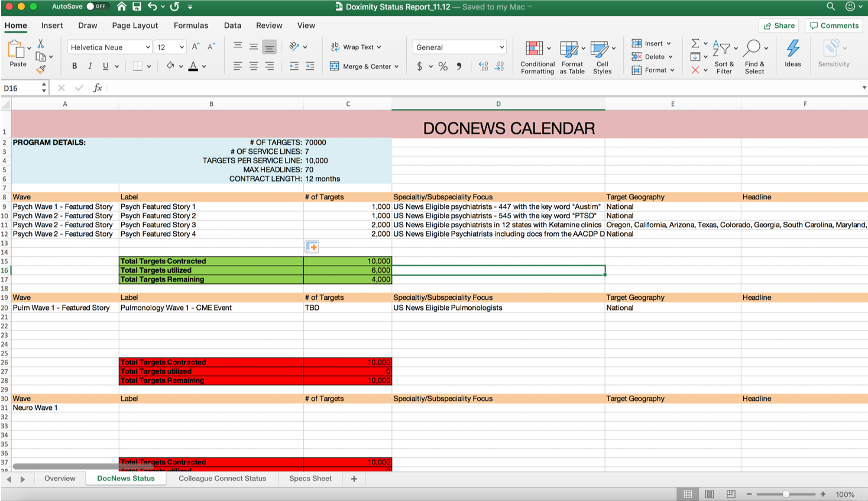The height and width of the screenshot is (501, 868).
Task: Undo the last action
Action: pos(153,7)
